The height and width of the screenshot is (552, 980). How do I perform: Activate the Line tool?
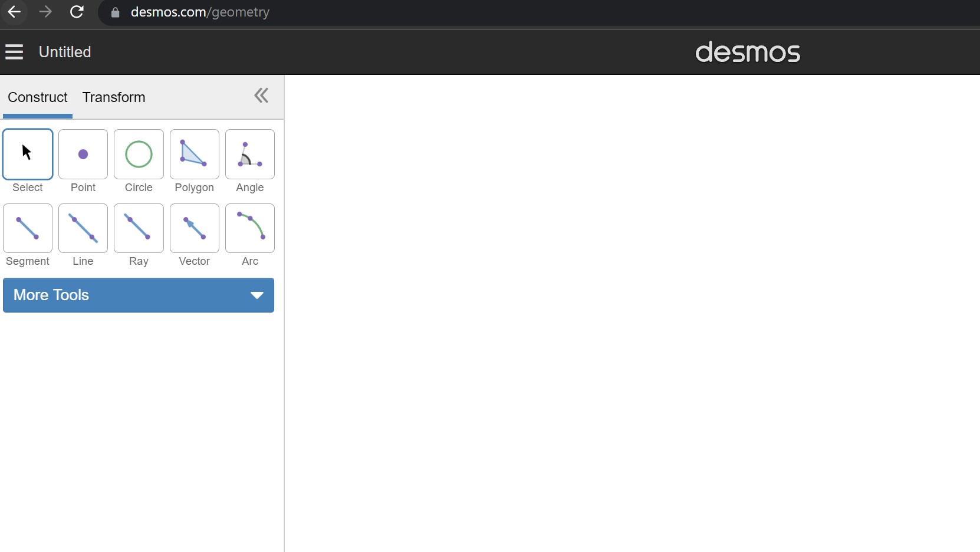point(83,228)
